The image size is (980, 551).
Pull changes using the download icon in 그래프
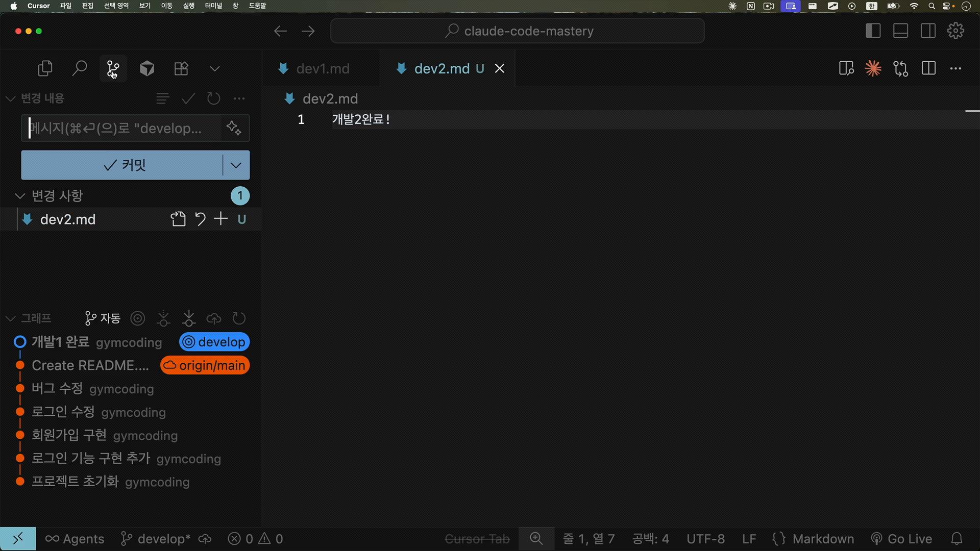point(188,318)
